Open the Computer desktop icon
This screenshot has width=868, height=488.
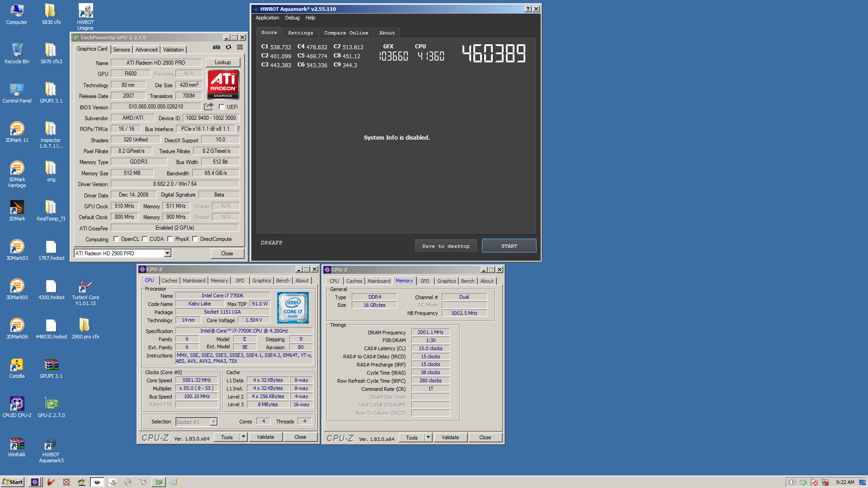17,14
